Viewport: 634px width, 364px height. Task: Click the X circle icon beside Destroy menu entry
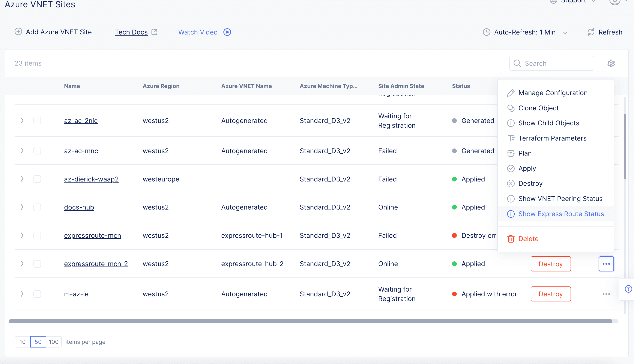(511, 184)
